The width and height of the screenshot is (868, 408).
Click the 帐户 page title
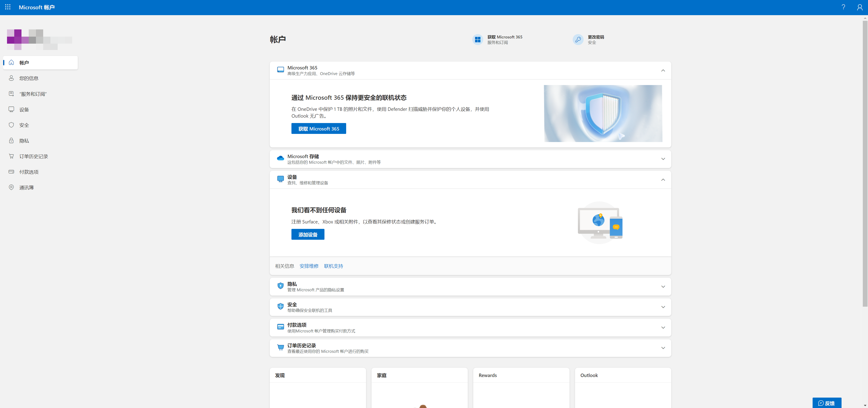click(278, 39)
